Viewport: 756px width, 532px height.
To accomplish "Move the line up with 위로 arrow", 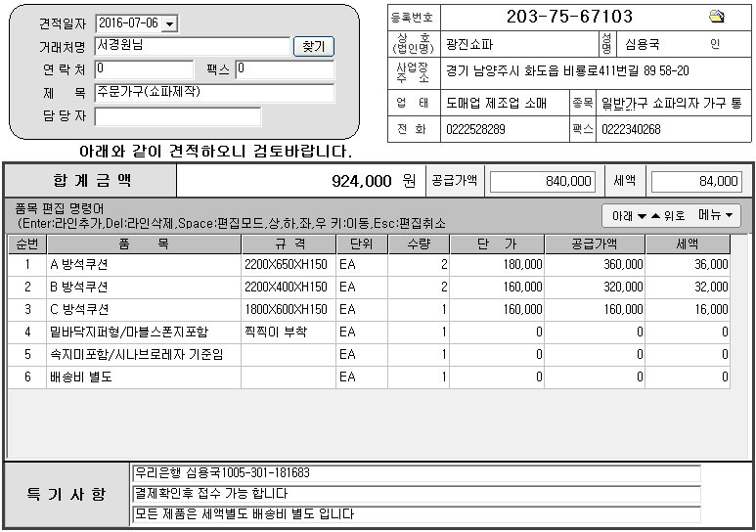I will 667,216.
